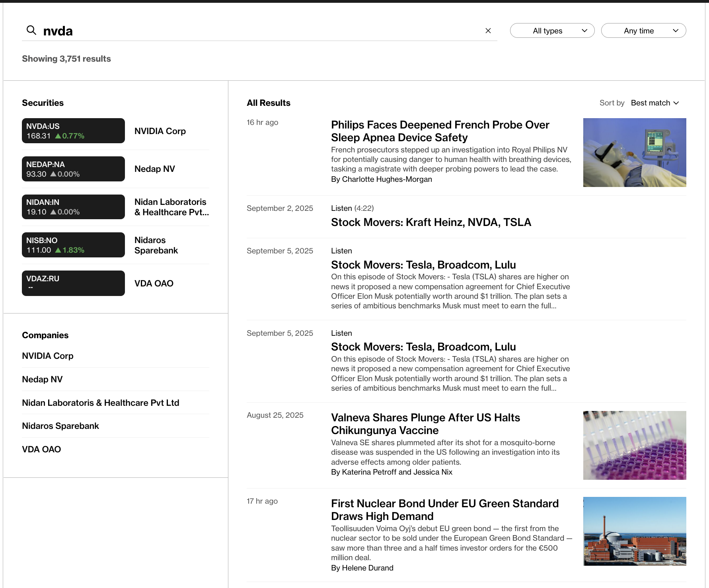Select Nidaros Sparebank in Companies list

click(x=60, y=426)
